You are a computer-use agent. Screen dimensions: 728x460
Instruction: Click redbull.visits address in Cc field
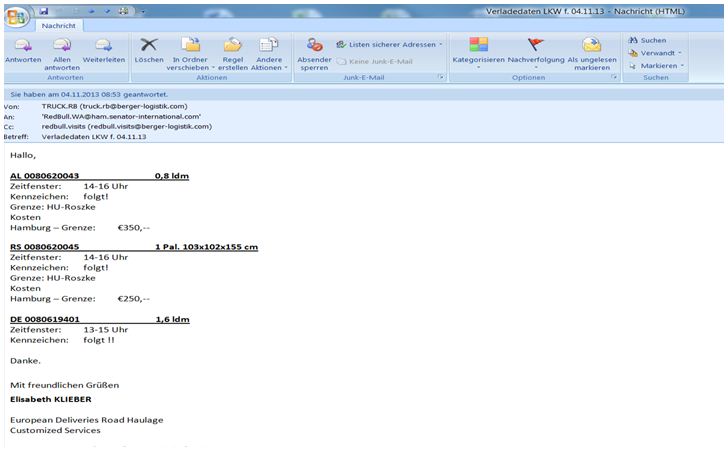click(x=127, y=126)
